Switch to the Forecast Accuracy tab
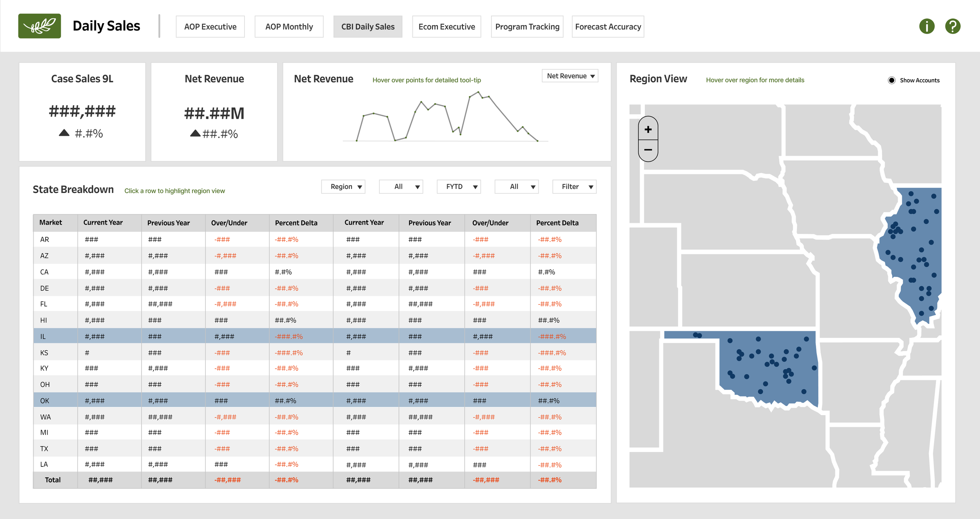Screen dimensions: 980x519 [608, 27]
